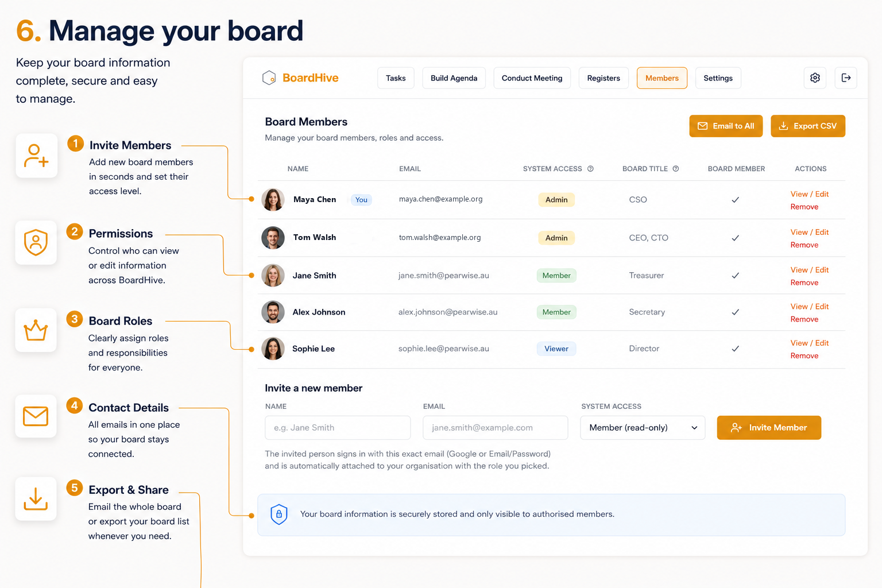Viewport: 882px width, 588px height.
Task: Toggle Sophie Lee's board member checkmark
Action: (x=735, y=349)
